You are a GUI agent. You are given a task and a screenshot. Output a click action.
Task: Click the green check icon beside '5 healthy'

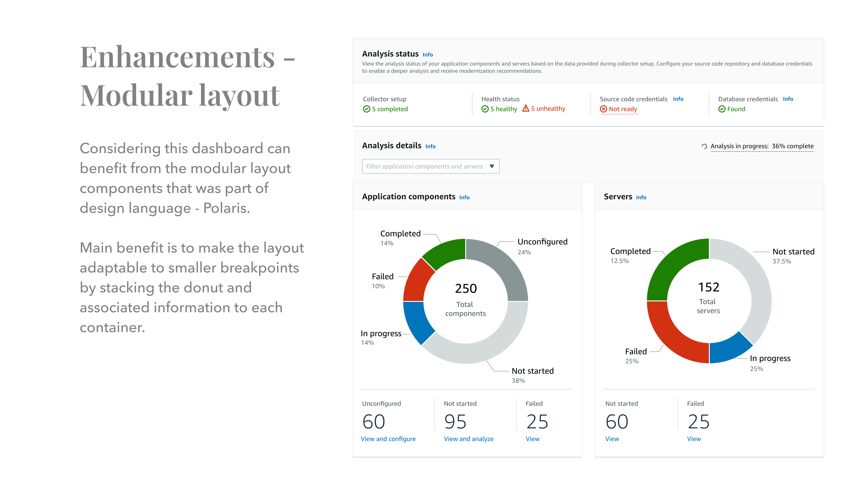pos(485,109)
